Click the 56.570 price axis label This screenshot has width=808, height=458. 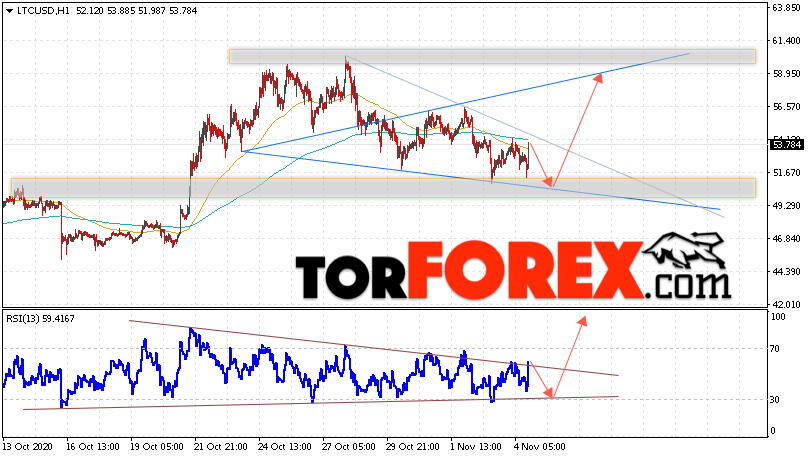(787, 107)
